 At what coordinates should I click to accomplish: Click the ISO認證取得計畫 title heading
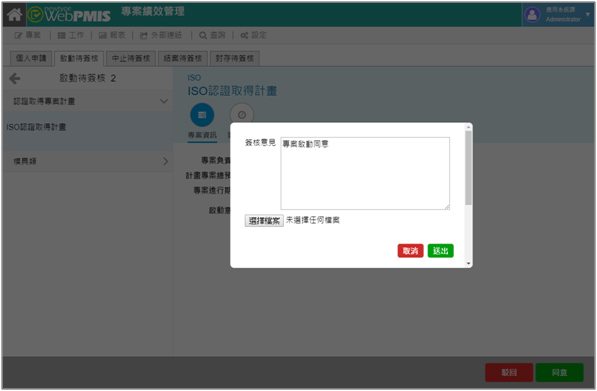tap(232, 91)
